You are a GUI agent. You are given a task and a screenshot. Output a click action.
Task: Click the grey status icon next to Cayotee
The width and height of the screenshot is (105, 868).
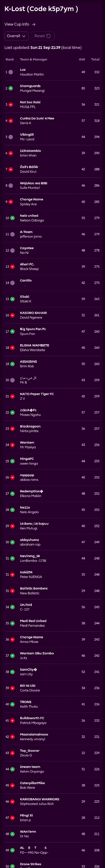click(x=12, y=250)
